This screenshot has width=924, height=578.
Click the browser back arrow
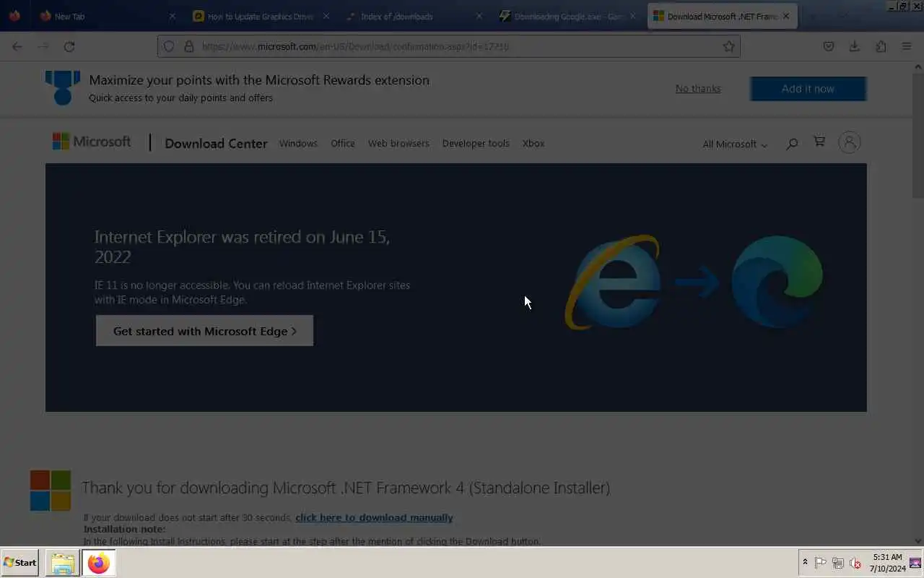[17, 46]
